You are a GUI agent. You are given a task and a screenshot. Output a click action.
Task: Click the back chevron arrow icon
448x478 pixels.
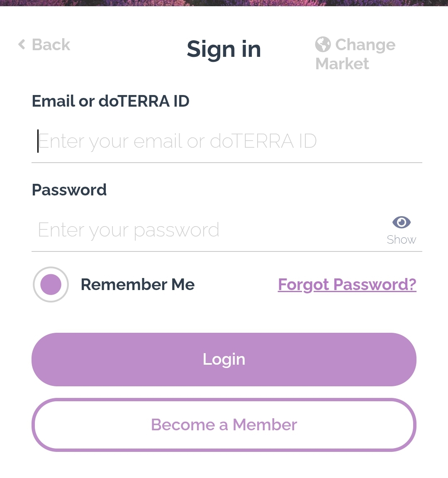(x=22, y=44)
